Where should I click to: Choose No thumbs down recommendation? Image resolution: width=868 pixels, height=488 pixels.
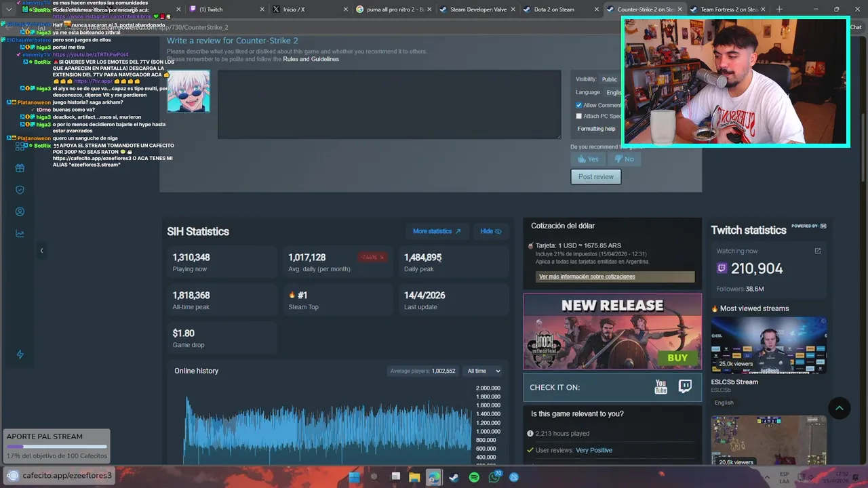coord(624,159)
